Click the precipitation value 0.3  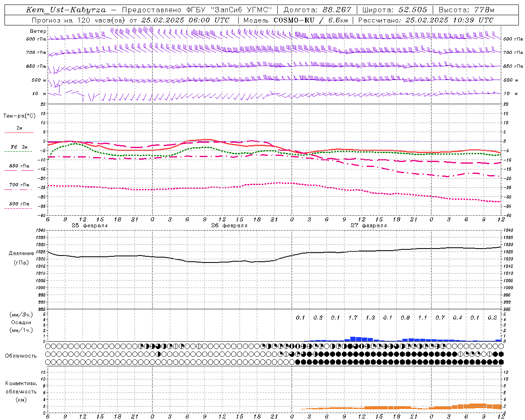point(318,318)
